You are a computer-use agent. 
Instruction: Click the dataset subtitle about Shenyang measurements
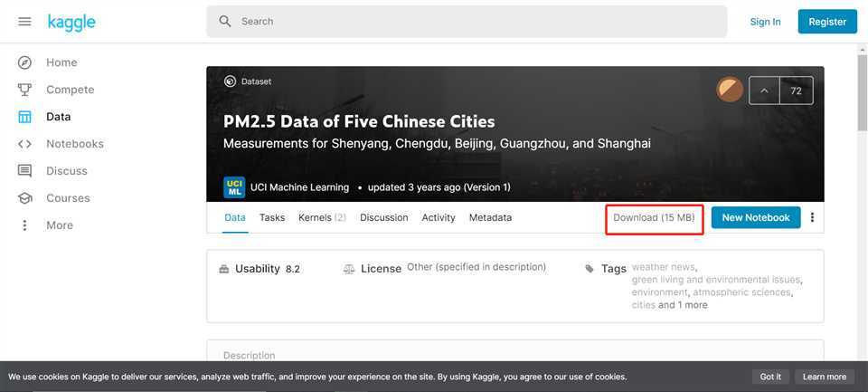click(437, 144)
